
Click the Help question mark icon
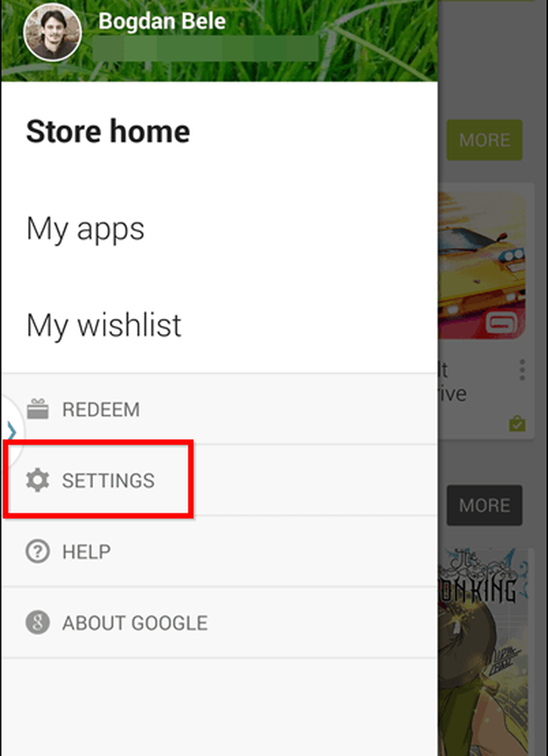tap(38, 551)
